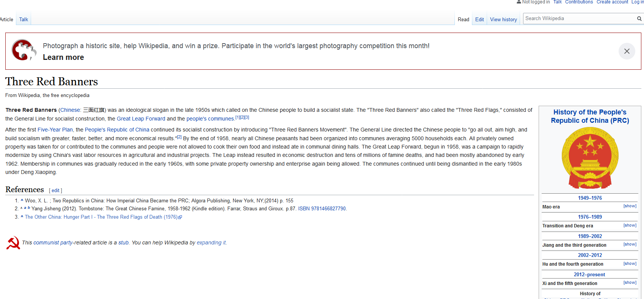This screenshot has height=299, width=644.
Task: Open History of the People's Republic of China title
Action: point(590,116)
